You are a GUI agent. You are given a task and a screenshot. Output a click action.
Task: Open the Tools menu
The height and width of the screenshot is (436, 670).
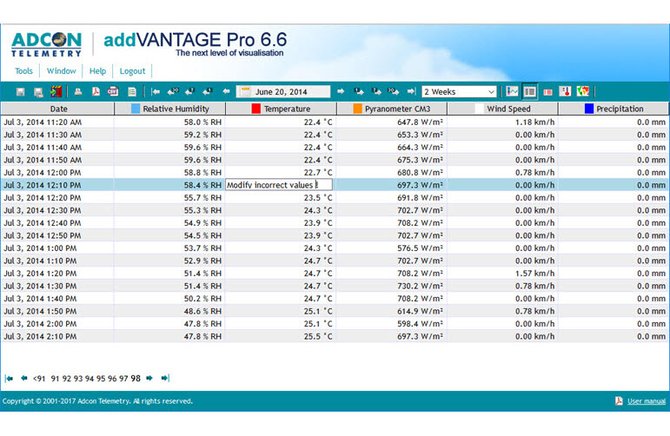(24, 71)
